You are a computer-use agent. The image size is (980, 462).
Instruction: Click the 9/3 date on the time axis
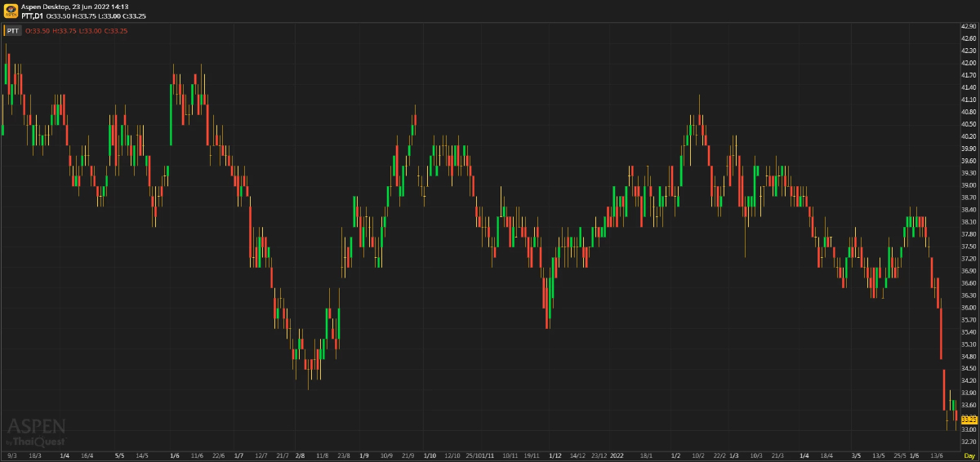pyautogui.click(x=11, y=455)
